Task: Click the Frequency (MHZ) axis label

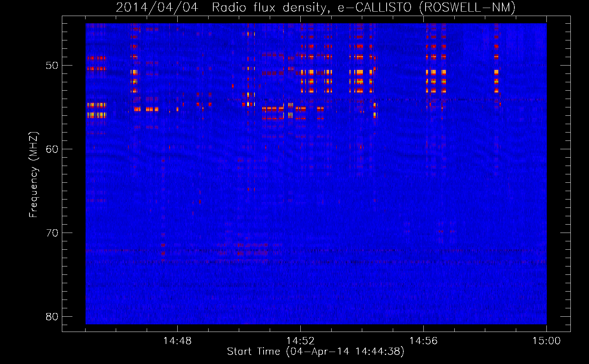Action: click(x=33, y=174)
